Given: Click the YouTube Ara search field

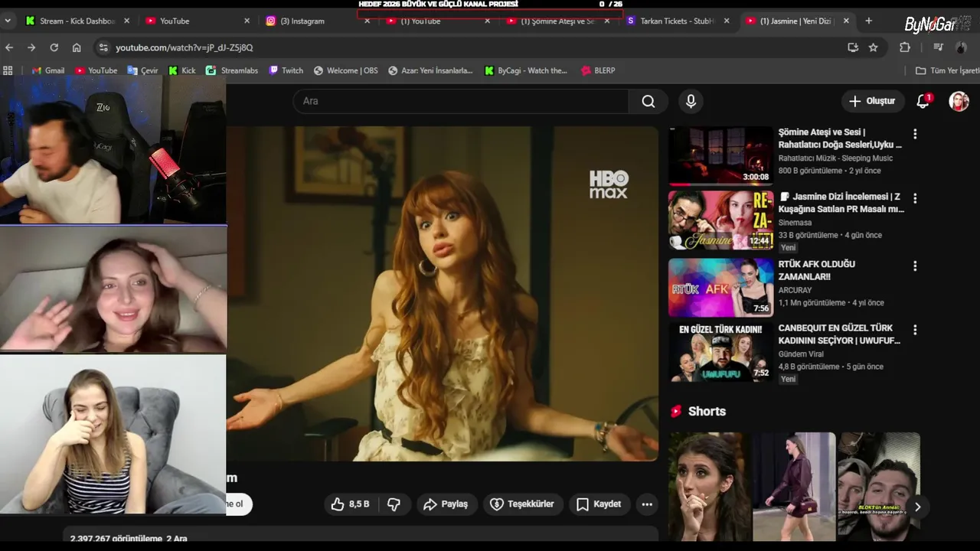Looking at the screenshot, I should click(460, 101).
